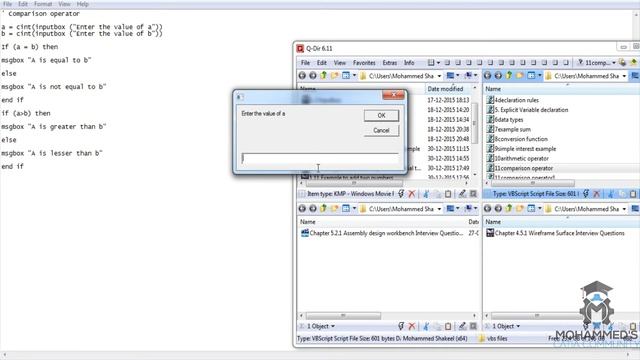Go forward in top-right Q-Dir pane
Viewport: 640px width, 360px height.
pyautogui.click(x=498, y=76)
